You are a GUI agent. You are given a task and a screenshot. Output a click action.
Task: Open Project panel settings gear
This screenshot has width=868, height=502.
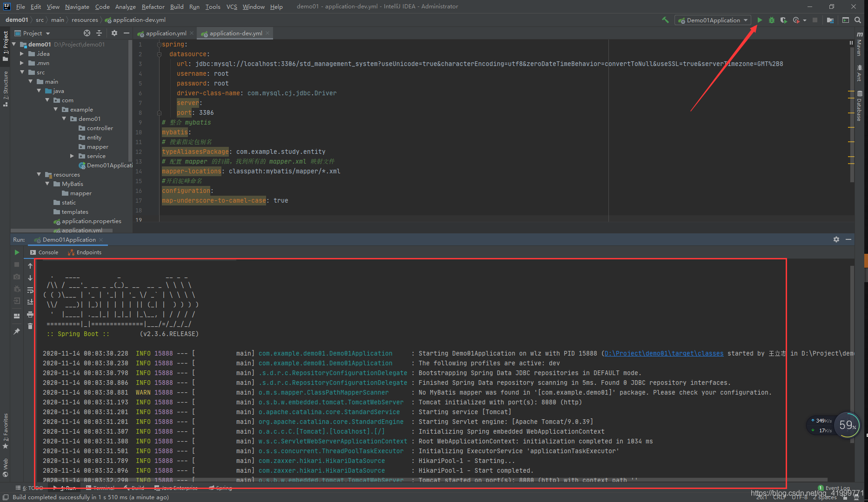coord(114,33)
